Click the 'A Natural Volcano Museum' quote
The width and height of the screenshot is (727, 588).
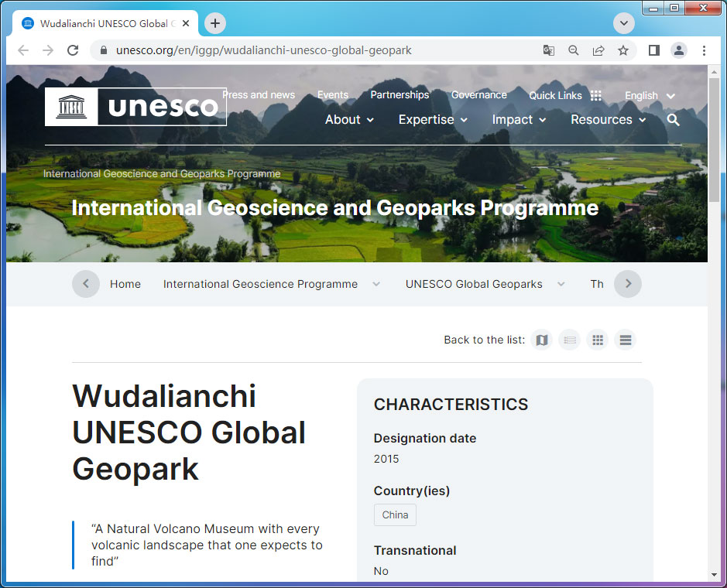(207, 545)
